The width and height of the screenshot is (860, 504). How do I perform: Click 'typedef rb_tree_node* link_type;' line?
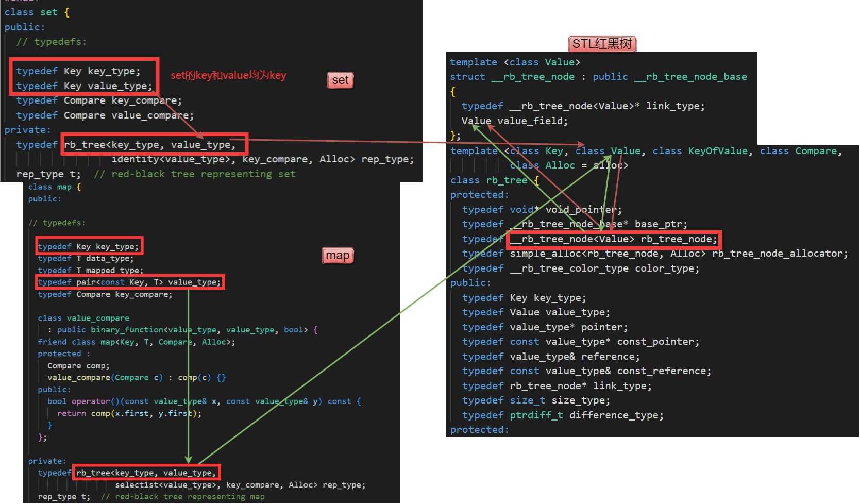pyautogui.click(x=557, y=386)
